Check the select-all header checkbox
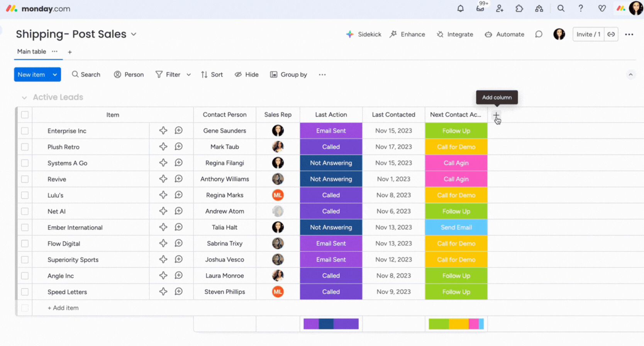The height and width of the screenshot is (346, 644). (25, 115)
